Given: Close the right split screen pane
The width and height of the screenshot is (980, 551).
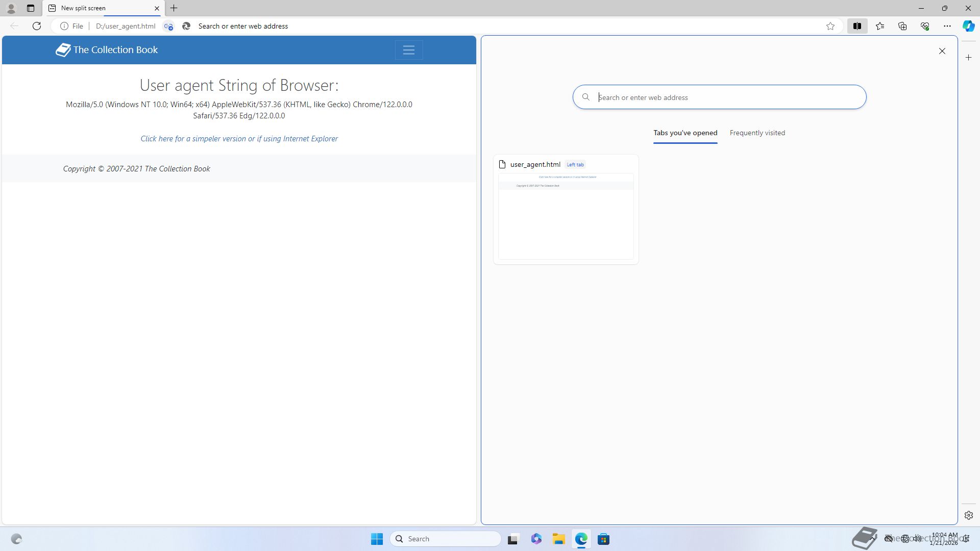Looking at the screenshot, I should click(942, 51).
